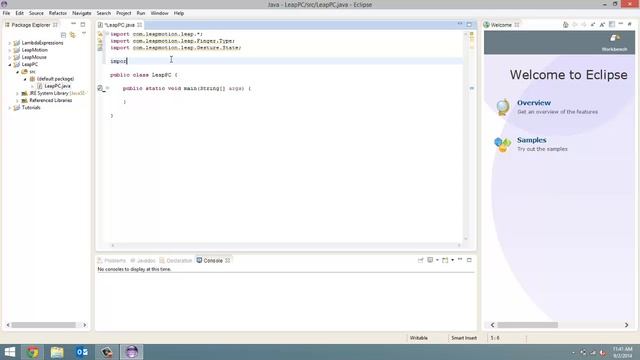640x360 pixels.
Task: Select the LeapMotion project label
Action: coord(35,50)
